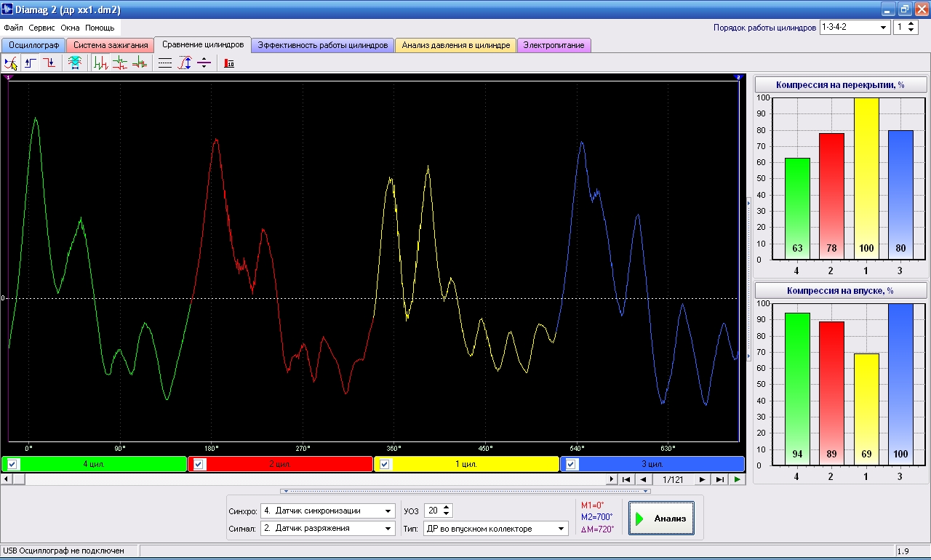
Task: Toggle the cylinder 3 checkbox
Action: 571,464
